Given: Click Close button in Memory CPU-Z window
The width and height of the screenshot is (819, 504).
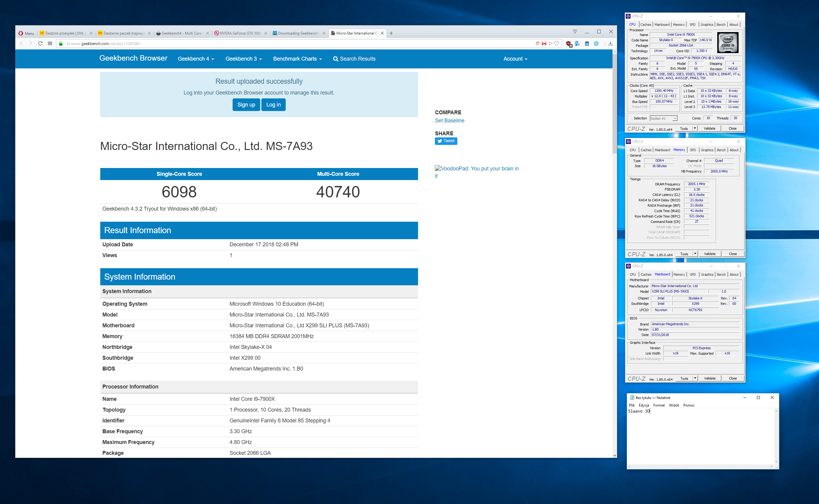Looking at the screenshot, I should pyautogui.click(x=733, y=254).
